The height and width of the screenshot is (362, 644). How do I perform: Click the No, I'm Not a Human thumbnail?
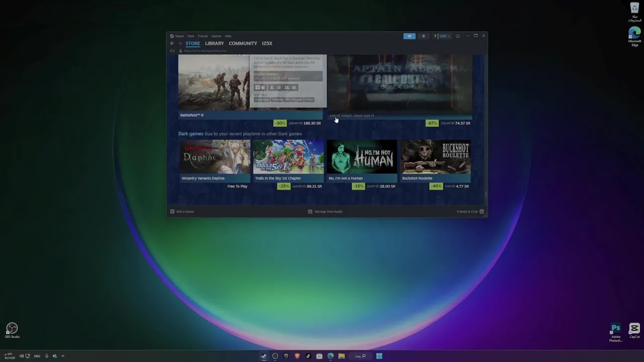[x=362, y=157]
